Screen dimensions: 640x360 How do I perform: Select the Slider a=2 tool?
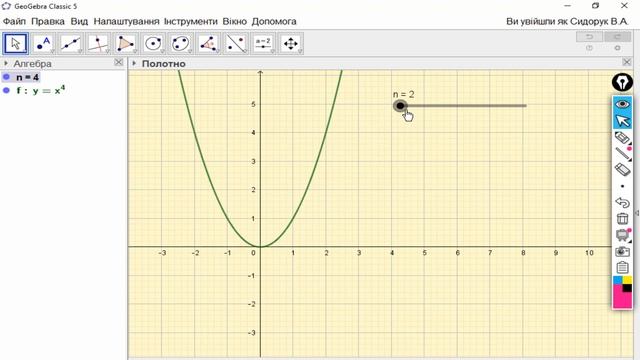(263, 43)
